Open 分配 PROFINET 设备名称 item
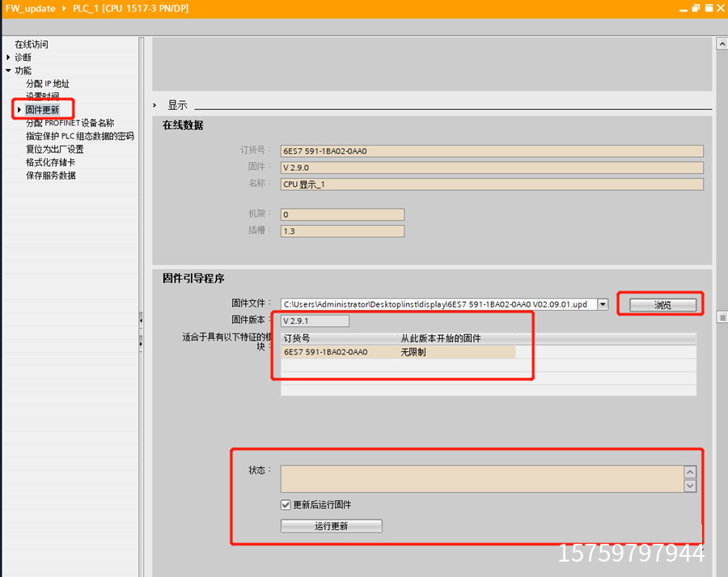 (x=70, y=123)
